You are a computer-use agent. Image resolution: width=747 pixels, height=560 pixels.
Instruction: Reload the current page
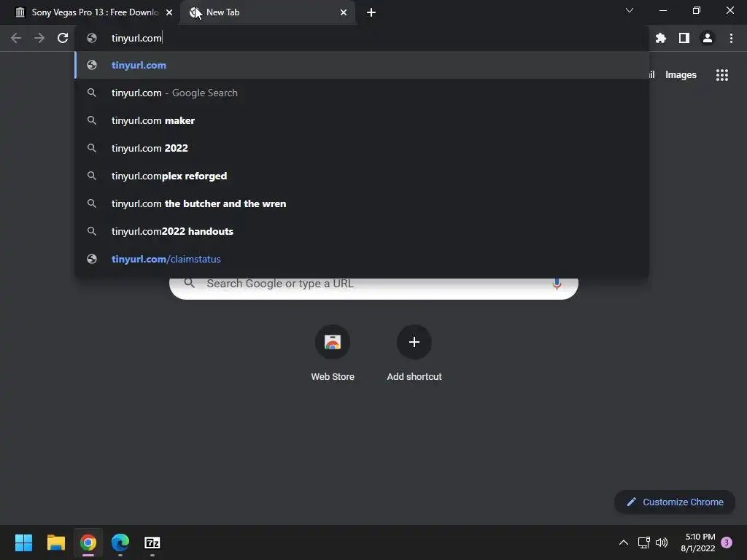coord(63,38)
